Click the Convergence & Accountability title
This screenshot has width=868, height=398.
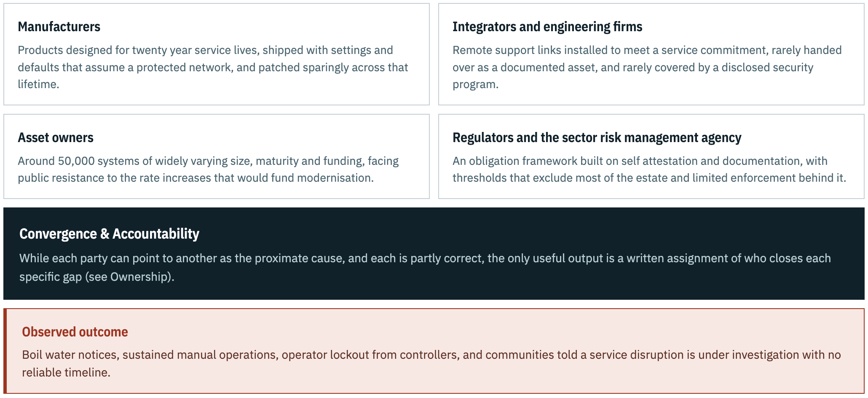(109, 234)
